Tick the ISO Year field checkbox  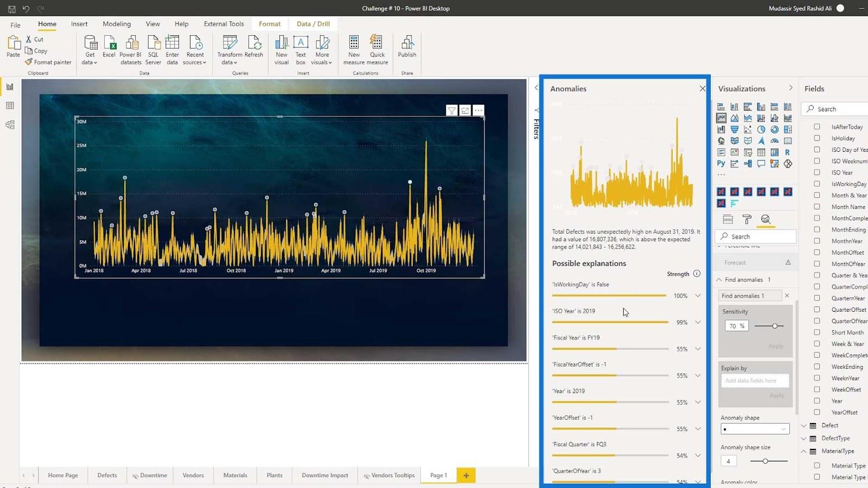pyautogui.click(x=817, y=172)
